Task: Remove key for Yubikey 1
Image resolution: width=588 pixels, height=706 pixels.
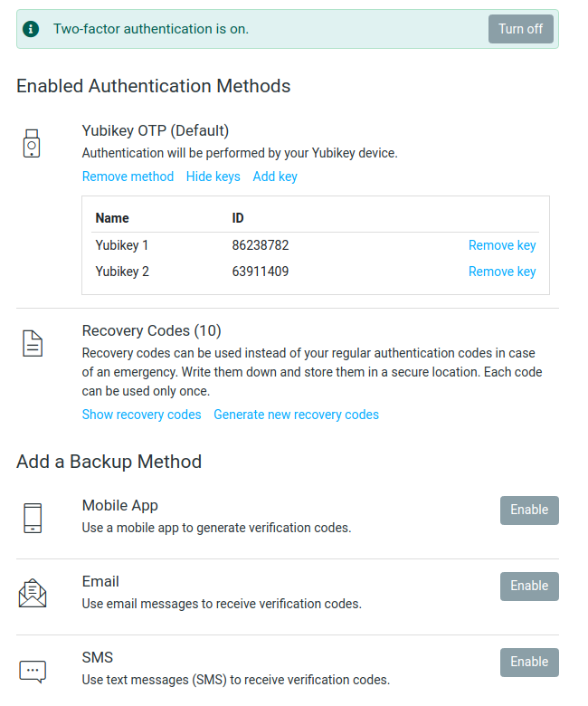Action: tap(502, 245)
